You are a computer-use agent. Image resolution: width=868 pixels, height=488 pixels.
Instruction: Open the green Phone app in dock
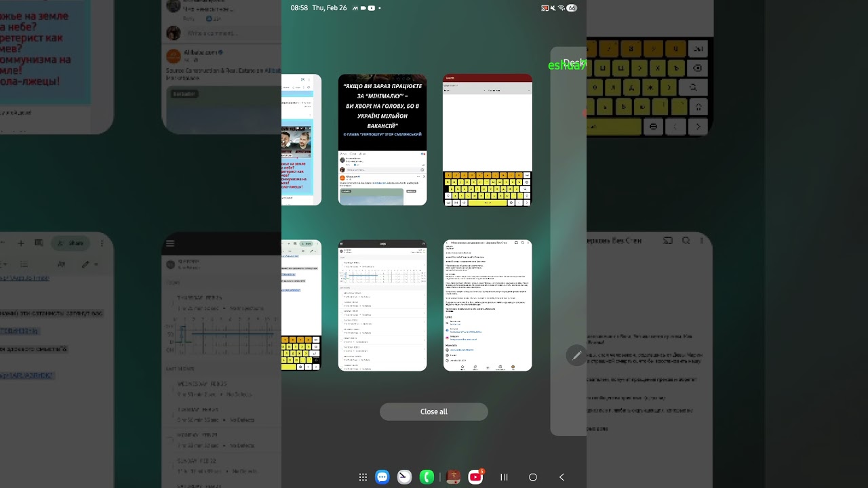[427, 477]
